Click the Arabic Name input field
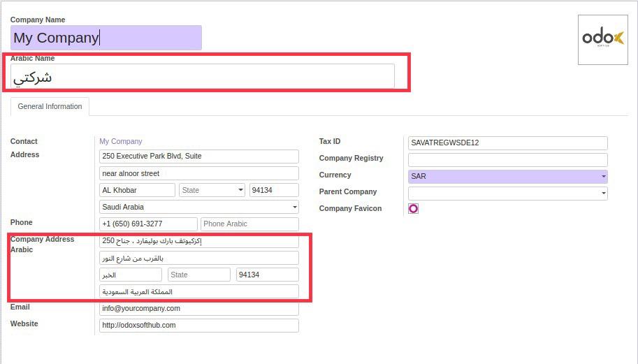Image resolution: width=638 pixels, height=364 pixels. pyautogui.click(x=203, y=77)
